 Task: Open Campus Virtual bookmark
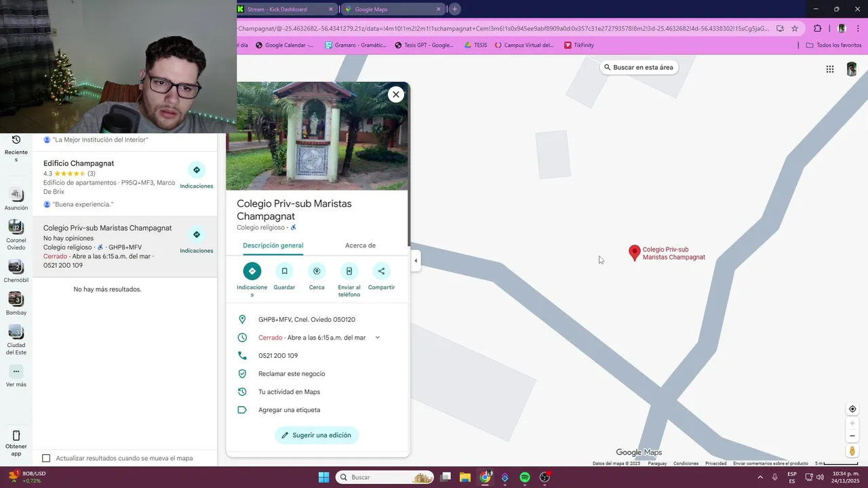[524, 45]
